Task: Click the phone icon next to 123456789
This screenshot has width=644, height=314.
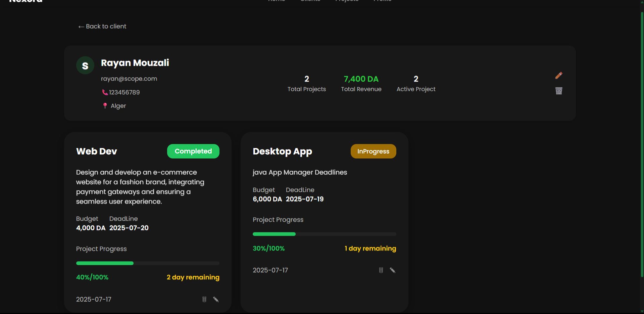Action: [x=105, y=92]
